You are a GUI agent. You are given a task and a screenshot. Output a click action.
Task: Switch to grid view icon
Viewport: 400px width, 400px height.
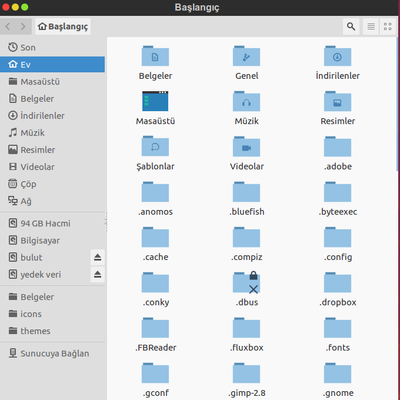coord(388,26)
